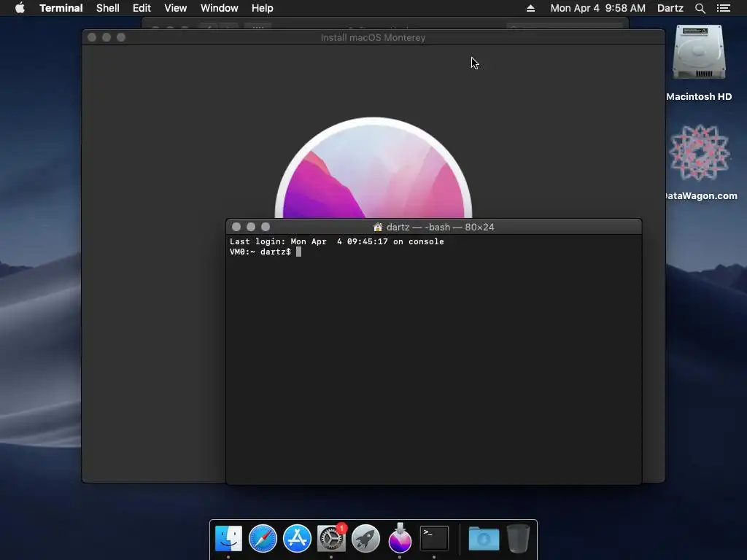Open System Preferences from the Dock

point(331,539)
